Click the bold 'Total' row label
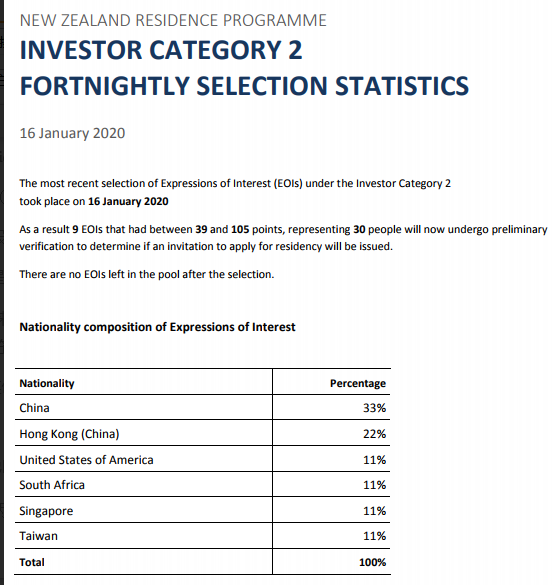553x585 pixels. click(x=32, y=562)
